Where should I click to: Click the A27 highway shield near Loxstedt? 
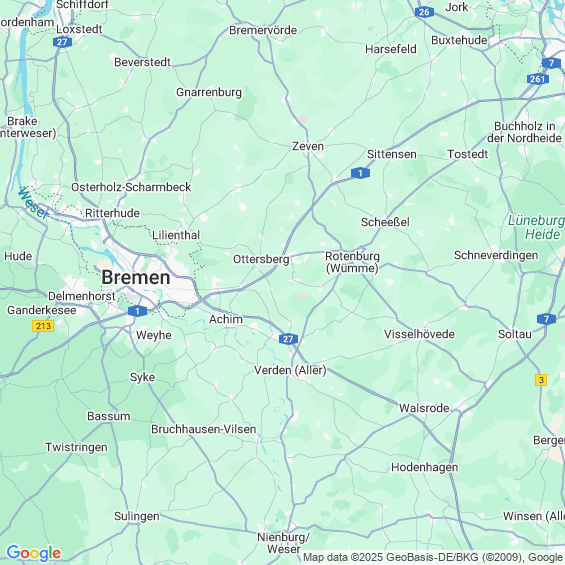(x=62, y=42)
